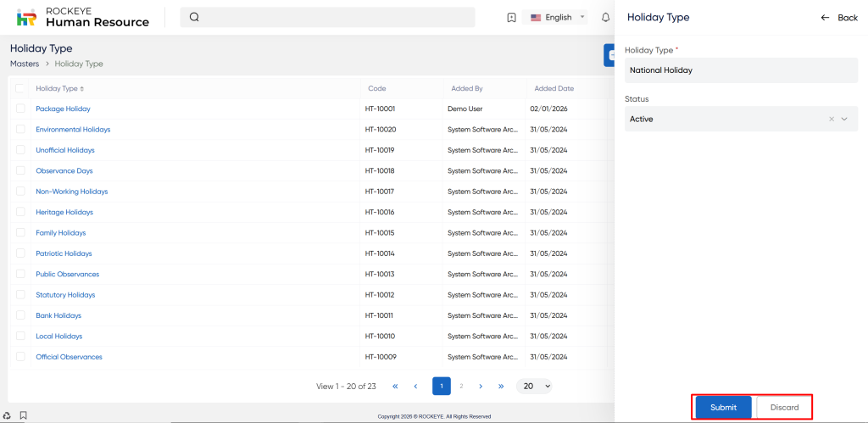Submit the holiday type form

(723, 408)
